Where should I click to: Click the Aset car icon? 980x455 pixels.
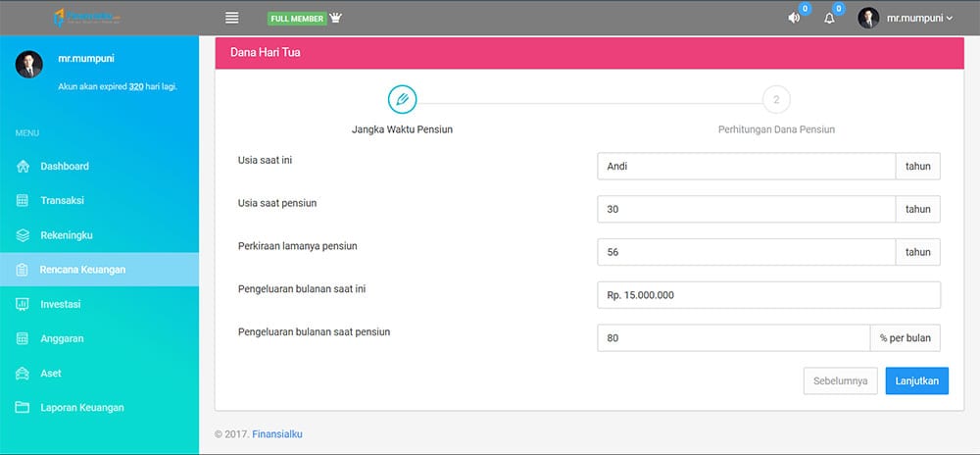click(x=23, y=374)
